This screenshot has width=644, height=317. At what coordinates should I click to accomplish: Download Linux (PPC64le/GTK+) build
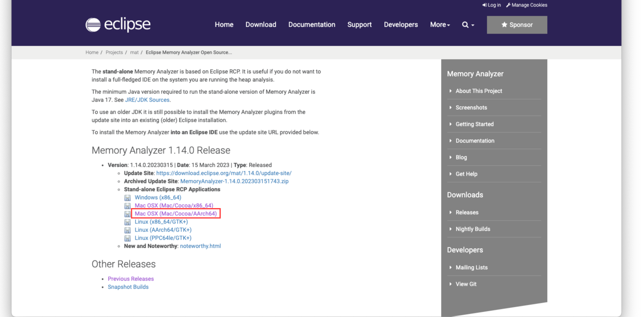[x=163, y=238]
